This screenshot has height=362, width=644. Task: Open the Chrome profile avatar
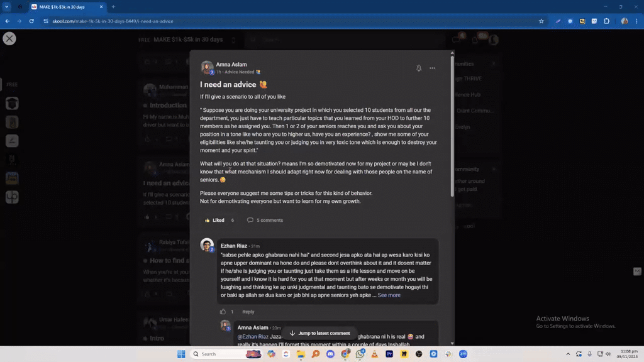click(x=625, y=21)
